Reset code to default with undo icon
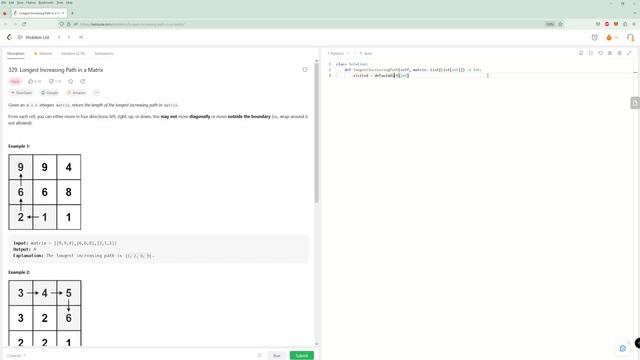Screen dimensions: 640x360 point(600,53)
